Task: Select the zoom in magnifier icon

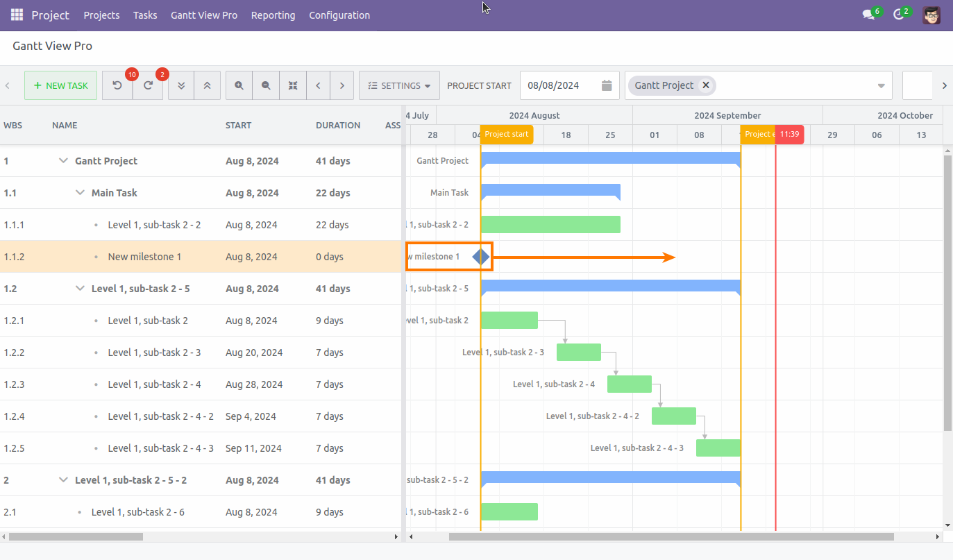Action: coord(239,85)
